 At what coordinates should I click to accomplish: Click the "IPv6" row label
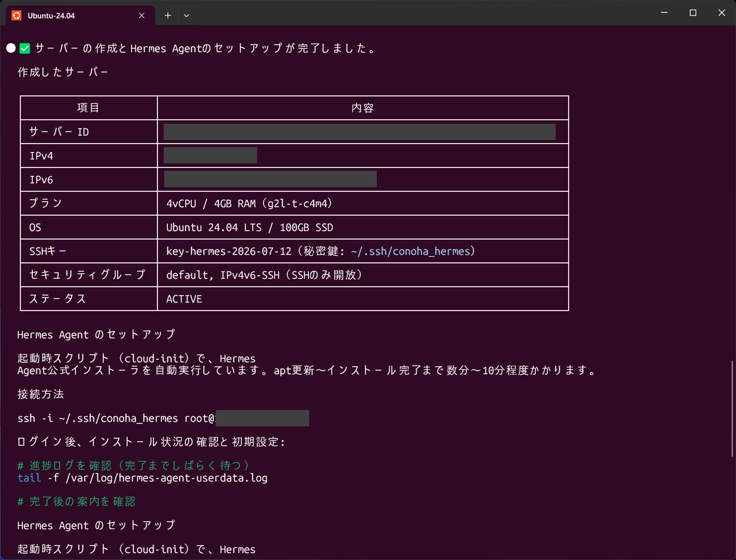click(41, 180)
